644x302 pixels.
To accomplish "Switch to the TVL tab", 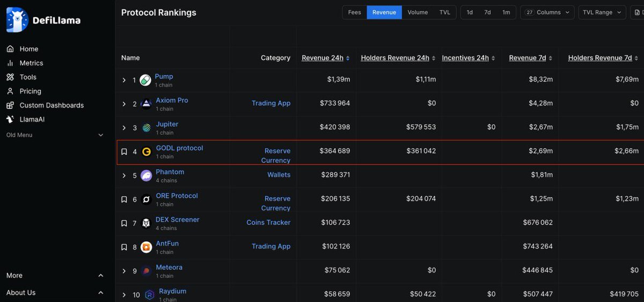I will pos(445,12).
